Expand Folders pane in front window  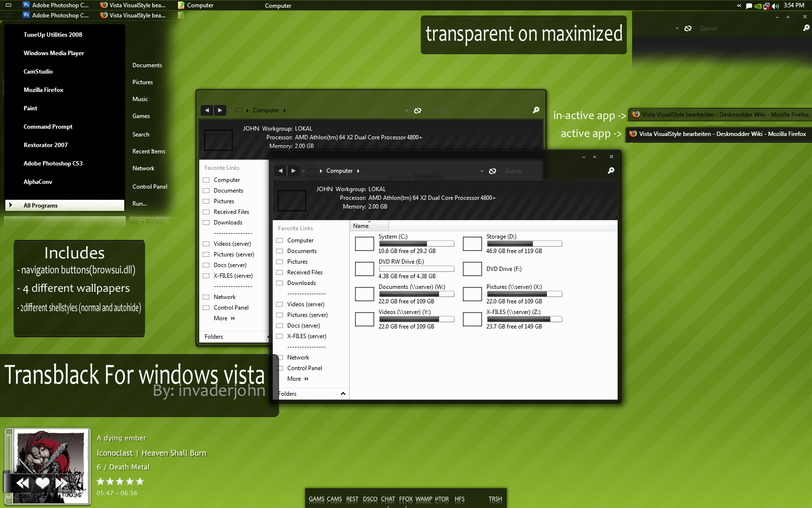[x=310, y=394]
